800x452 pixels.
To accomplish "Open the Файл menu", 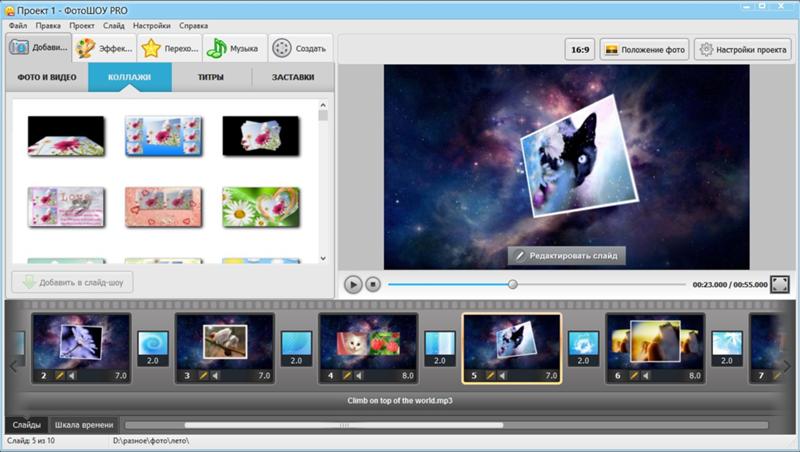I will pos(18,26).
